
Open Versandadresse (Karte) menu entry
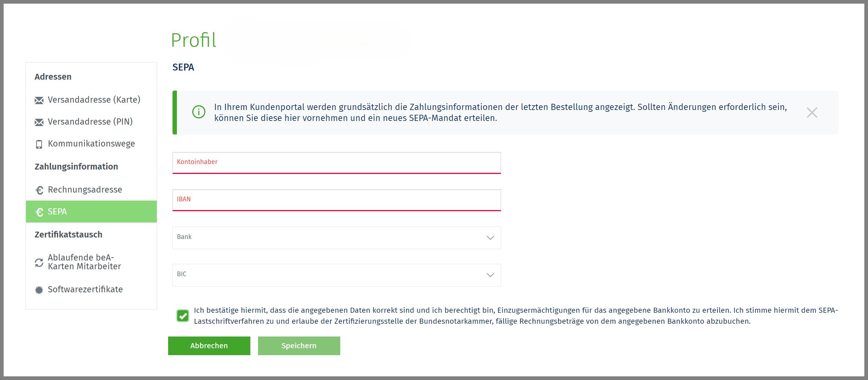[x=94, y=100]
